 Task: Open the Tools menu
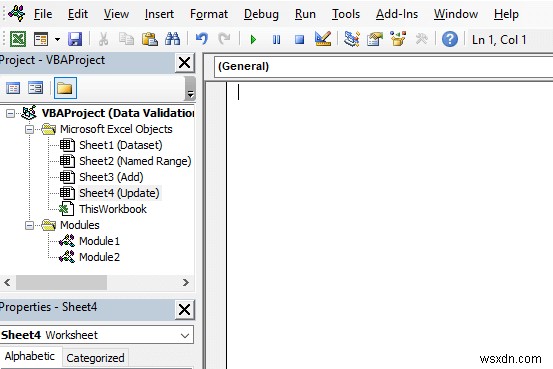[x=346, y=14]
